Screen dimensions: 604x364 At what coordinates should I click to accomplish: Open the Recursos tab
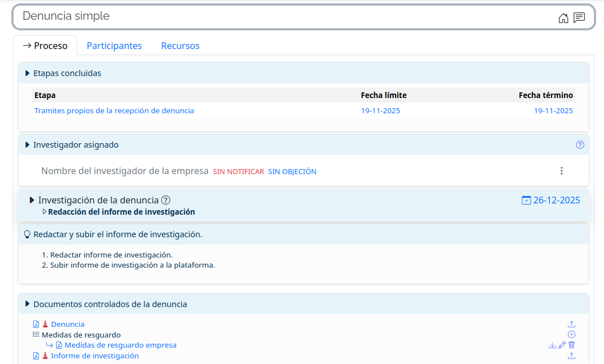coord(180,46)
